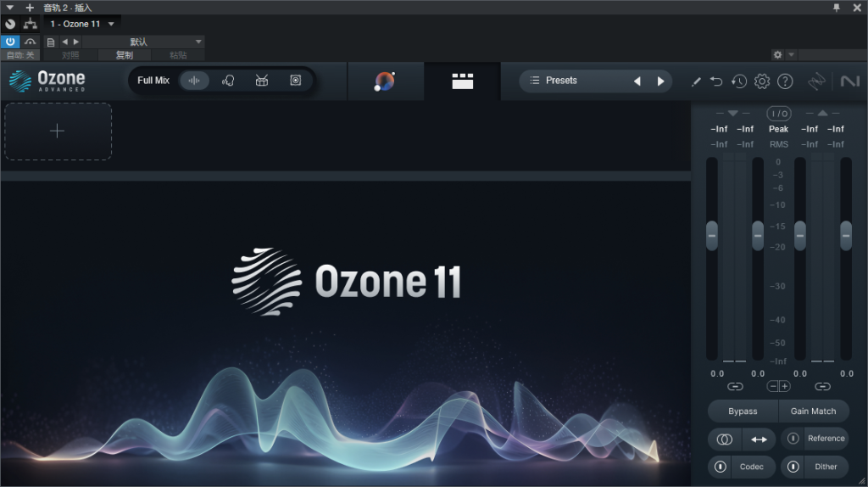Toggle the plugin power button
868x487 pixels.
tap(10, 42)
